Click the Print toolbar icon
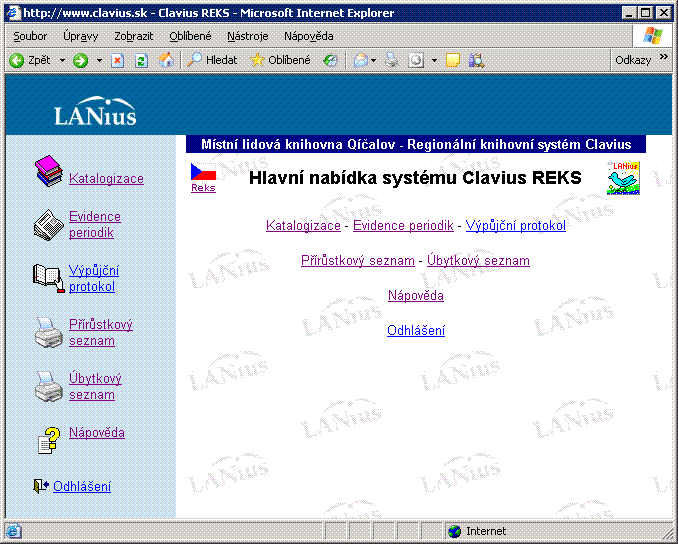The width and height of the screenshot is (678, 544). 392,60
